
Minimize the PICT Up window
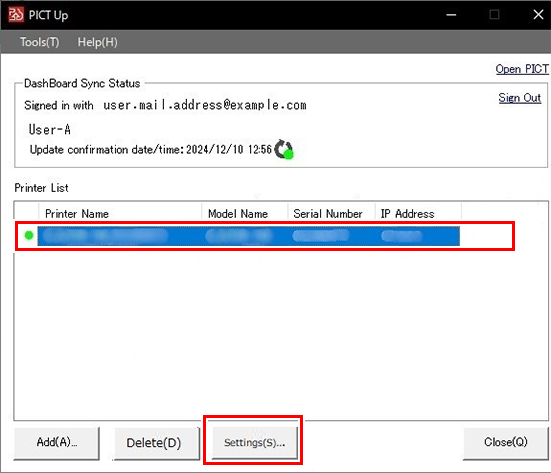coord(451,15)
